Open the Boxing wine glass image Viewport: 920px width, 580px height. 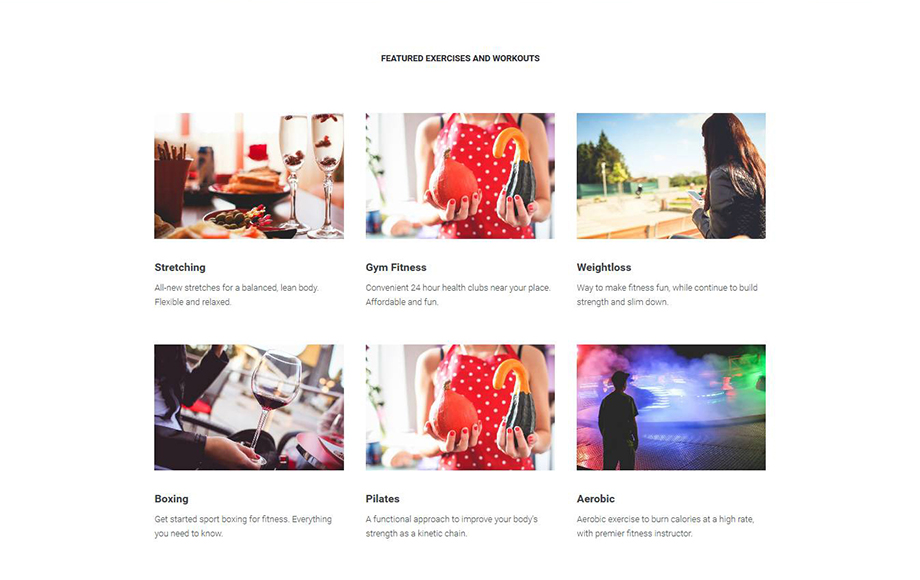point(249,407)
